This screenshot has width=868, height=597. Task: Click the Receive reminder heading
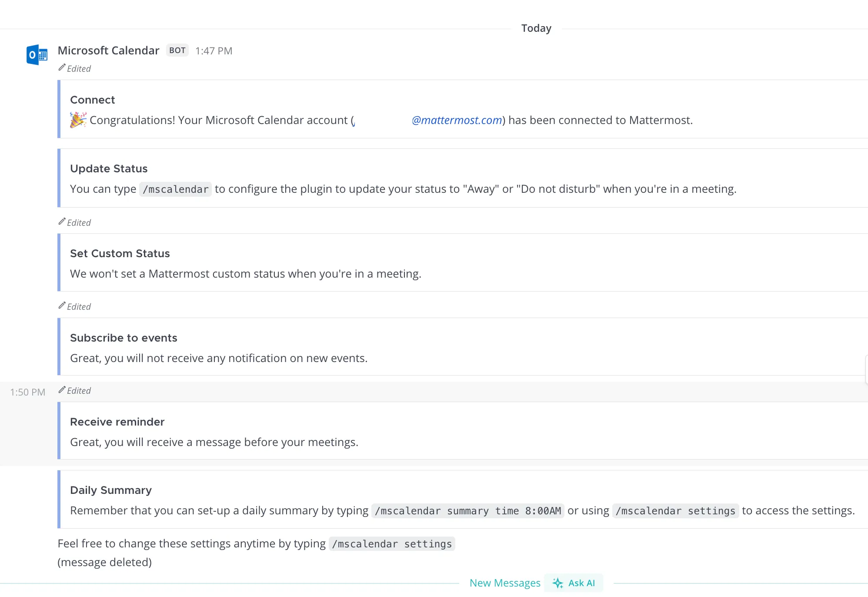coord(117,422)
